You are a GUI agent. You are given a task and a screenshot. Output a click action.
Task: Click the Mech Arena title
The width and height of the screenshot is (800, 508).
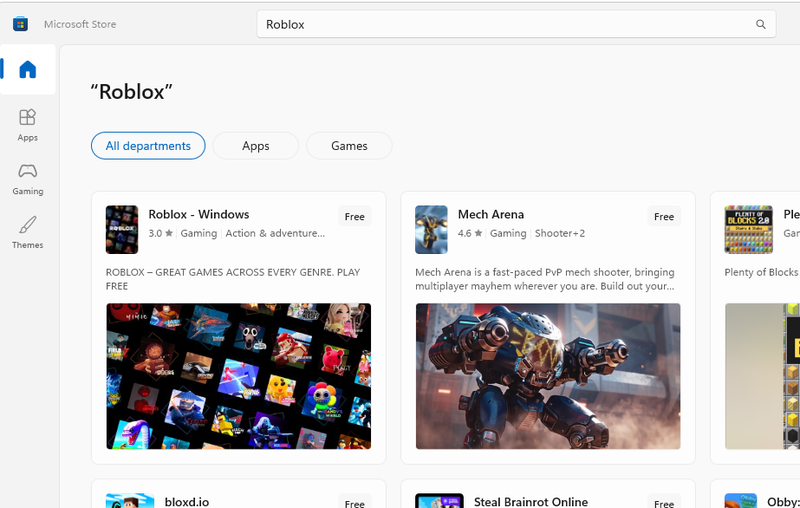(x=491, y=214)
